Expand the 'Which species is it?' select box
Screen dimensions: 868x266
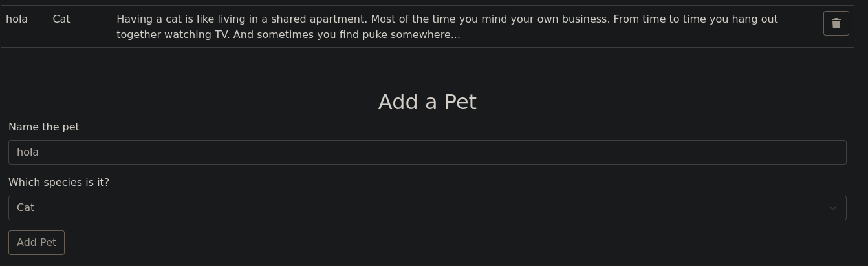click(427, 208)
